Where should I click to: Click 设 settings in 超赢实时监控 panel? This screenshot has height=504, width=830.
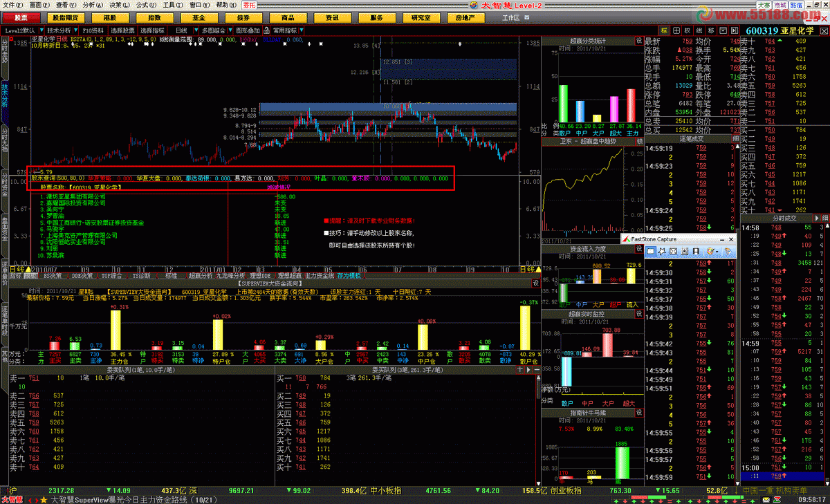[x=639, y=313]
